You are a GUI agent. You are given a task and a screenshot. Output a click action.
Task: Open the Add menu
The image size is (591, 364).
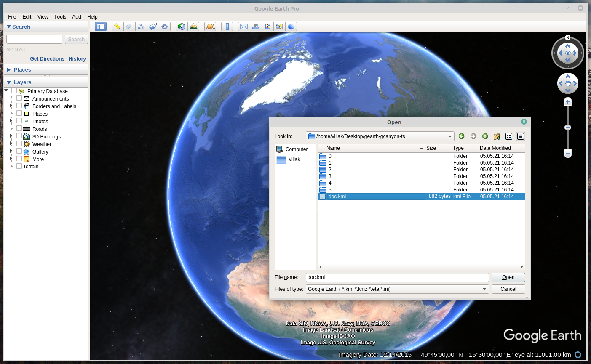76,17
